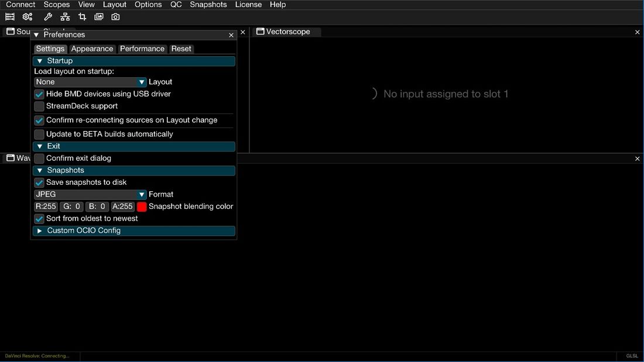Switch to the Reset tab
This screenshot has height=362, width=644.
pyautogui.click(x=181, y=49)
